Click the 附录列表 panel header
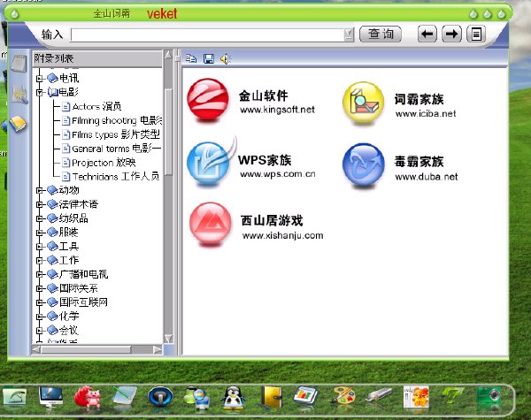Viewport: 531px width, 420px height. [97, 58]
